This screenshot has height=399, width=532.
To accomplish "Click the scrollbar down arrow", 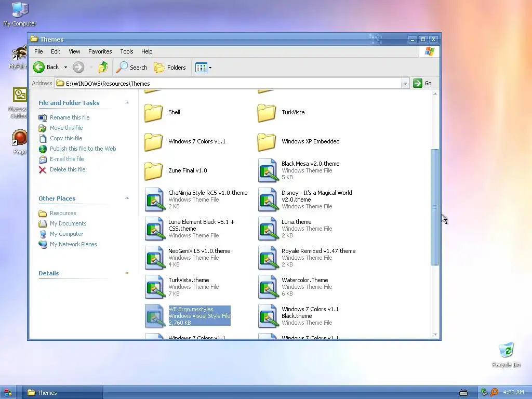I will coord(435,335).
